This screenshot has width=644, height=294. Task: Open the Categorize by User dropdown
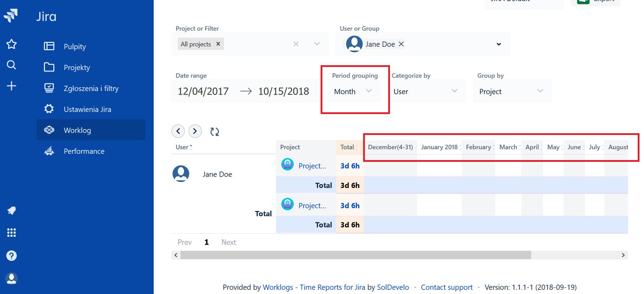427,91
